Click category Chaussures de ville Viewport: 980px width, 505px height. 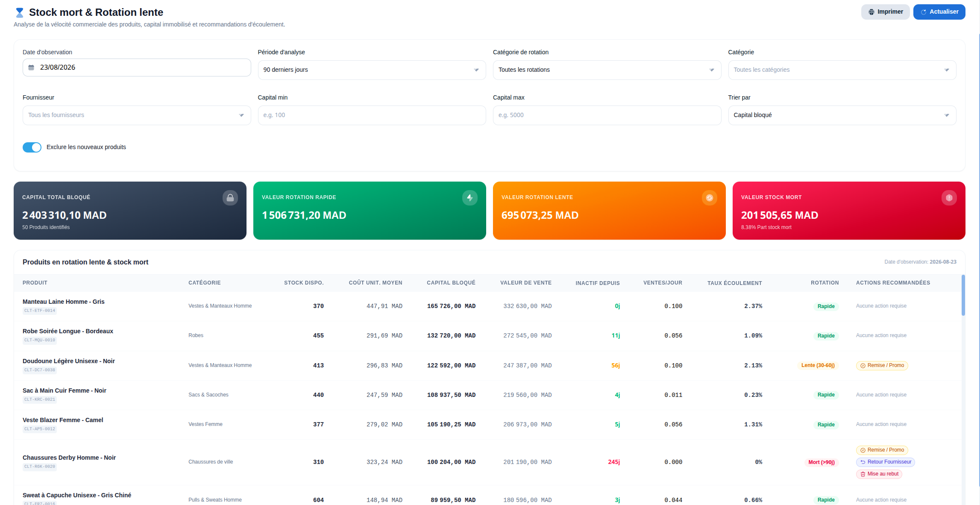pos(211,462)
